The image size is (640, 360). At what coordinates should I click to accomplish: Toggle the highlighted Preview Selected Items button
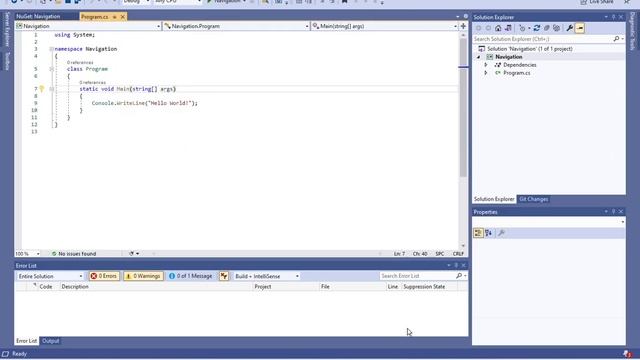580,28
